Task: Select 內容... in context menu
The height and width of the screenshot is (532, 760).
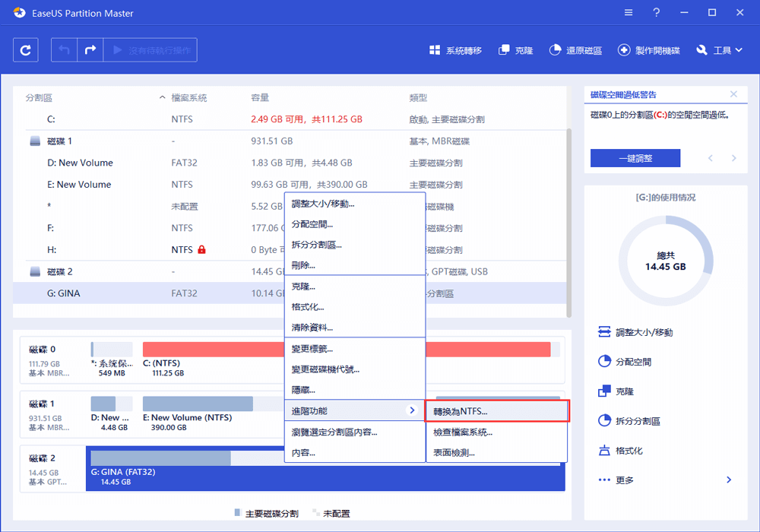Action: point(355,452)
